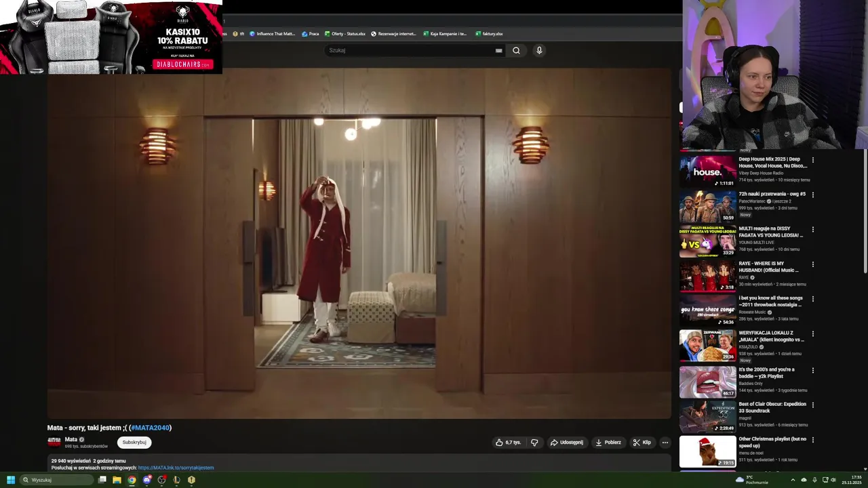Open '72h nauki przetrwania - owg #5' thumbnail
The width and height of the screenshot is (868, 488).
click(707, 206)
